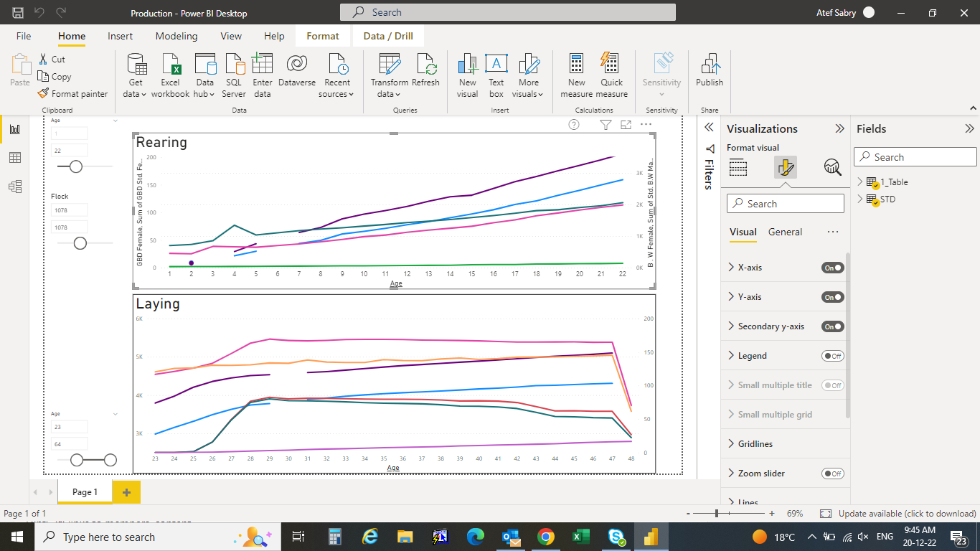Viewport: 980px width, 551px height.
Task: Click the visual's filter funnel icon
Action: point(606,125)
